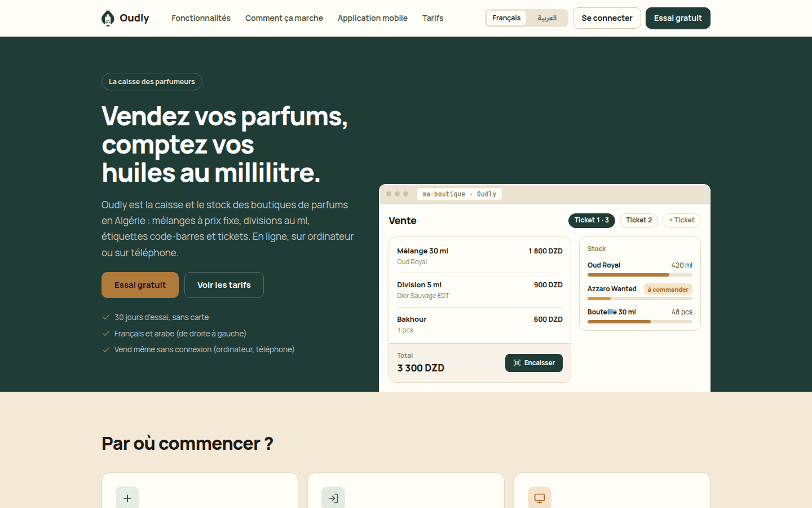The width and height of the screenshot is (812, 508).
Task: Go to Comment ça marche
Action: 284,18
